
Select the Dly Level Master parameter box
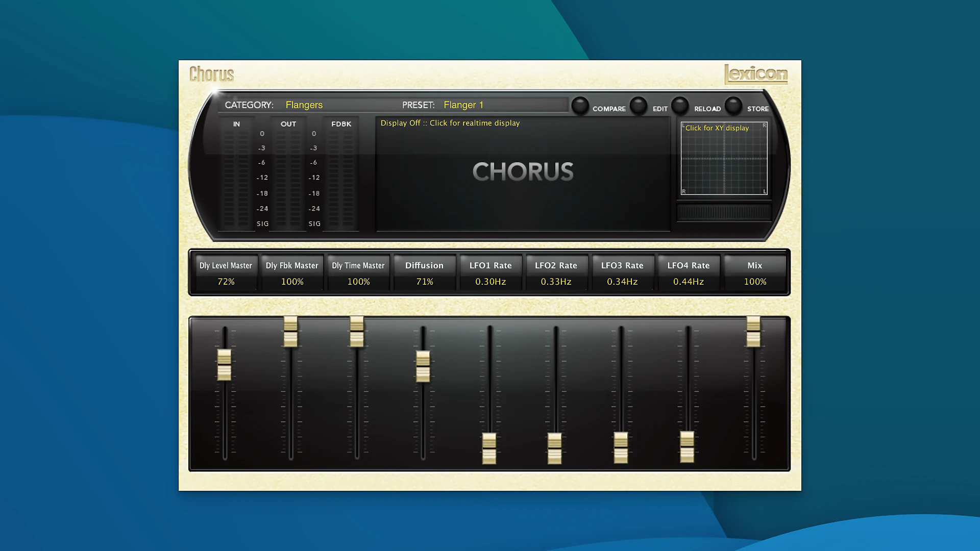(226, 272)
